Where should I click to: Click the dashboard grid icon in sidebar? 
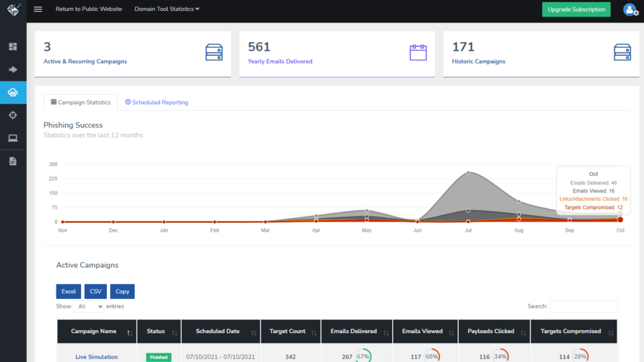tap(13, 47)
